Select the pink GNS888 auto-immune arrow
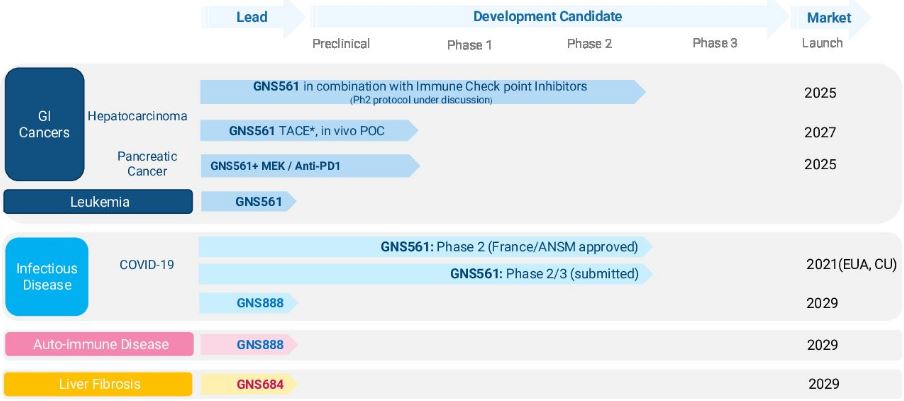This screenshot has height=401, width=904. click(x=248, y=345)
